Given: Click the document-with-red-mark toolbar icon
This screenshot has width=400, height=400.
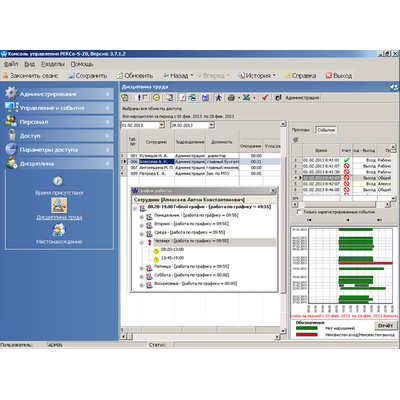Looking at the screenshot, I should [x=183, y=98].
